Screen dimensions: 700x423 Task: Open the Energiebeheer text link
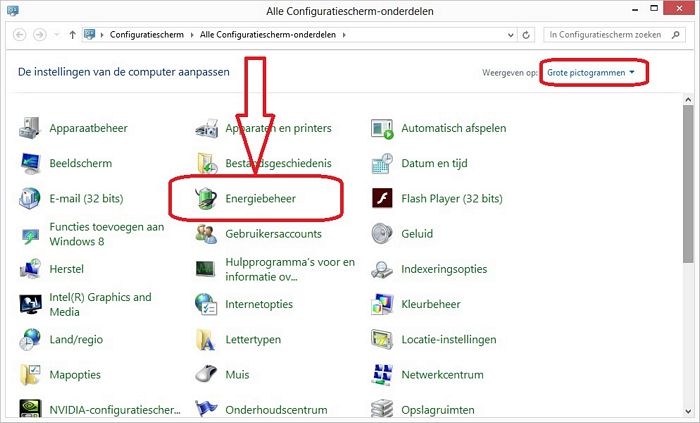(x=260, y=199)
